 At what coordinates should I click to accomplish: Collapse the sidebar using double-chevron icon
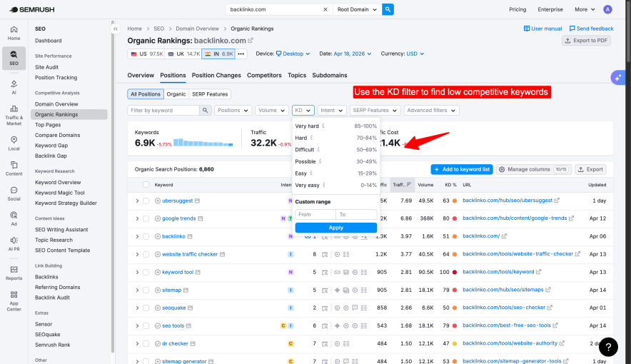[116, 29]
